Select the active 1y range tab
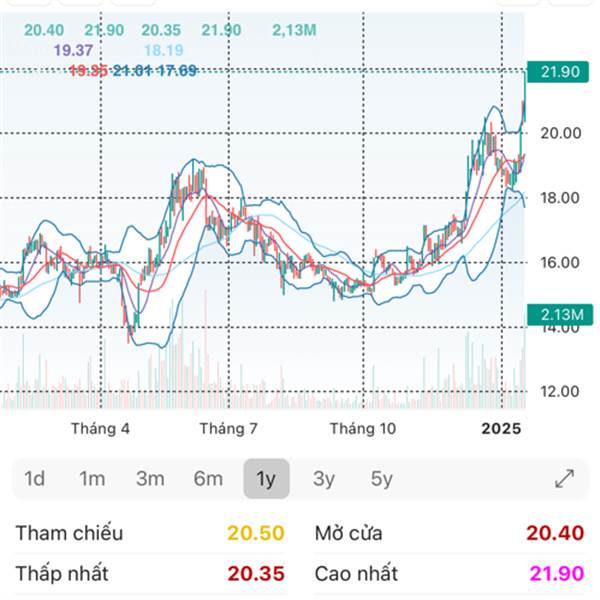This screenshot has width=600, height=600. 266,479
